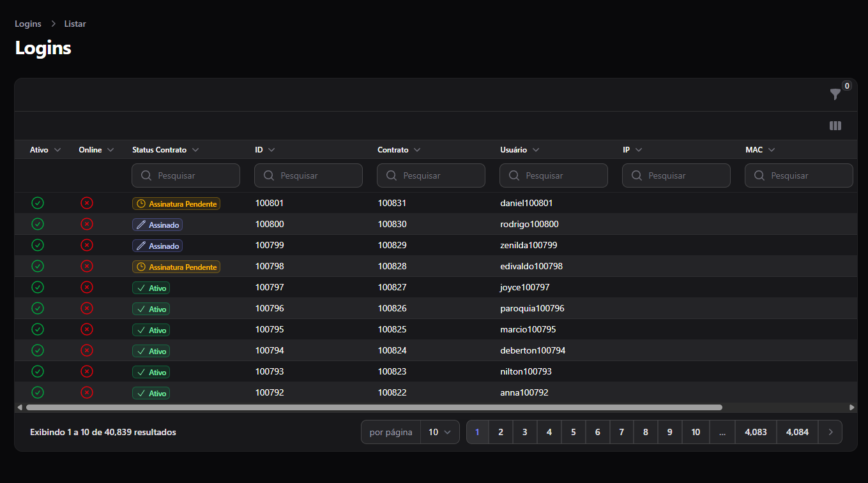868x483 pixels.
Task: Click the green Ativo check for nilton100793
Action: tap(38, 371)
